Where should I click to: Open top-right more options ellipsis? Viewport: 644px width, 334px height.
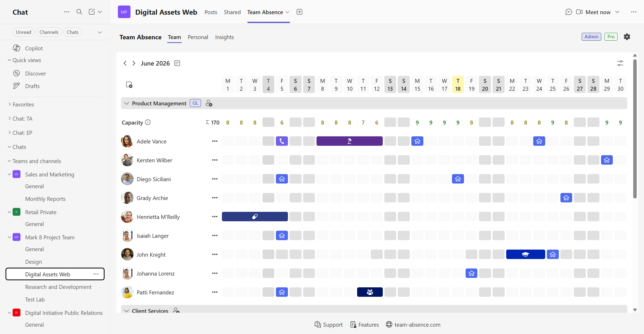coord(634,12)
